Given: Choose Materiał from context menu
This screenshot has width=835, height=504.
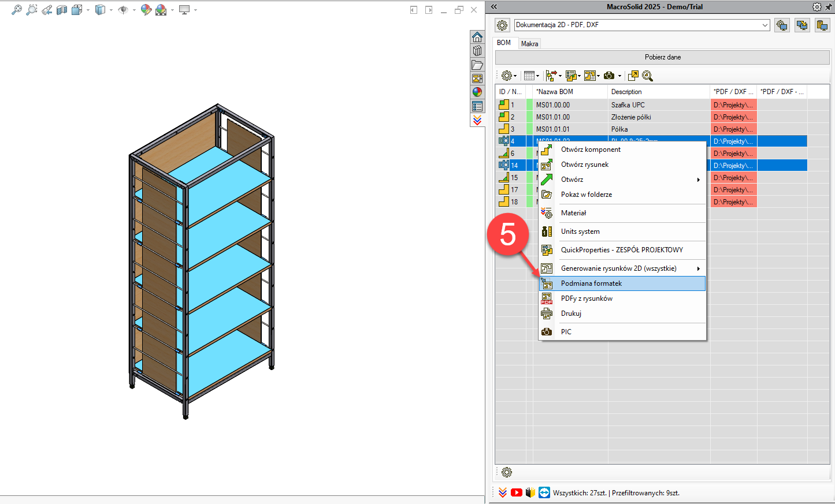Looking at the screenshot, I should coord(622,213).
